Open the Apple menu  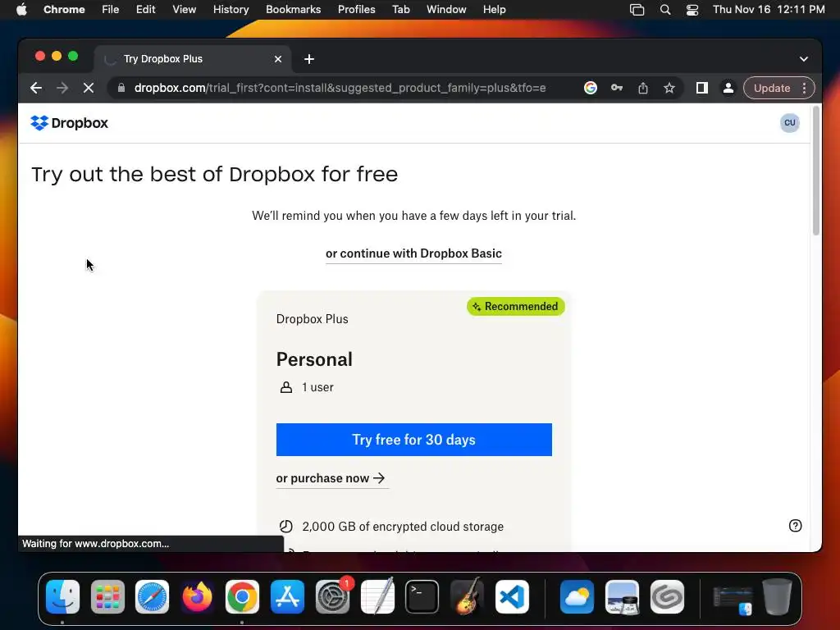[21, 10]
